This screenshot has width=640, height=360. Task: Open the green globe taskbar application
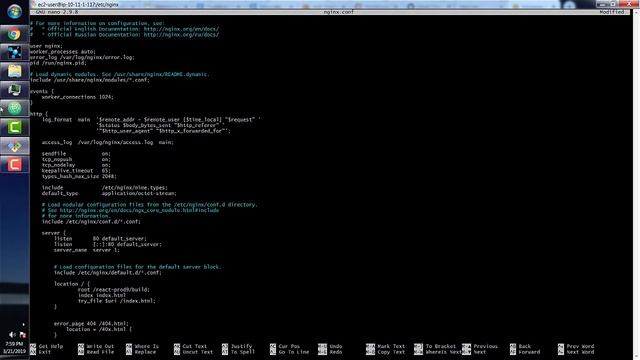pyautogui.click(x=14, y=109)
